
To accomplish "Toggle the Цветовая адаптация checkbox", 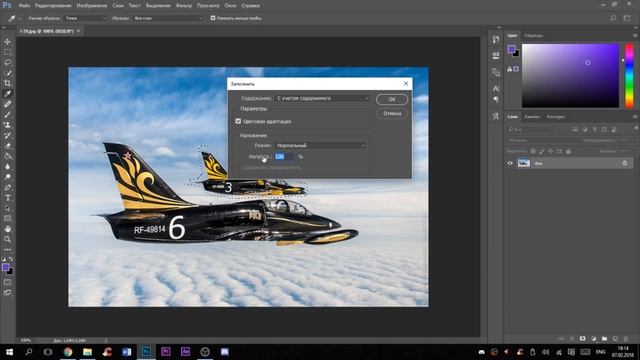I will tap(238, 121).
